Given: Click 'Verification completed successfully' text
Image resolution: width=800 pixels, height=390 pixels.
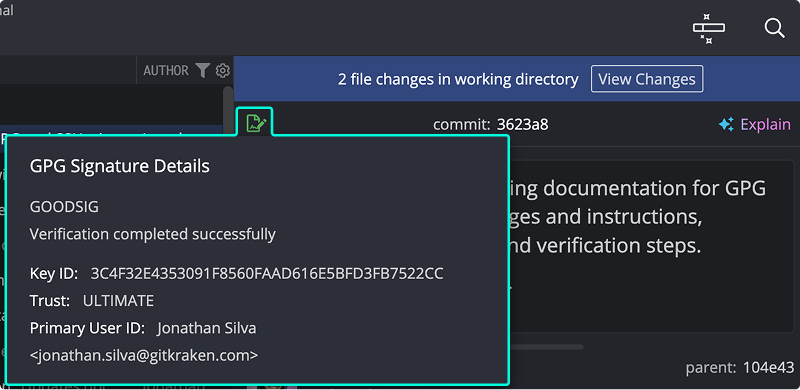Looking at the screenshot, I should coord(153,234).
